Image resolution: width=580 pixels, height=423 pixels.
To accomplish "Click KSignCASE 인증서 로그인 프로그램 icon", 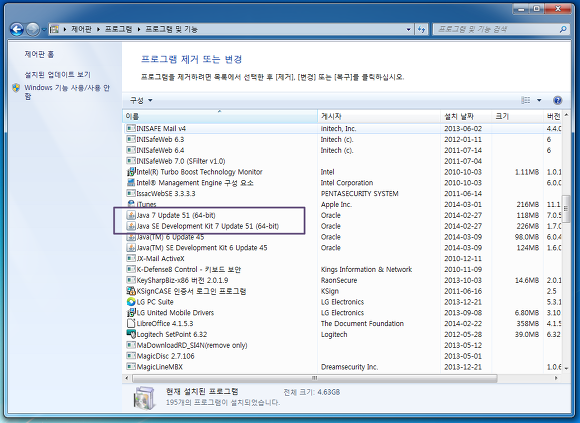I will pos(131,291).
